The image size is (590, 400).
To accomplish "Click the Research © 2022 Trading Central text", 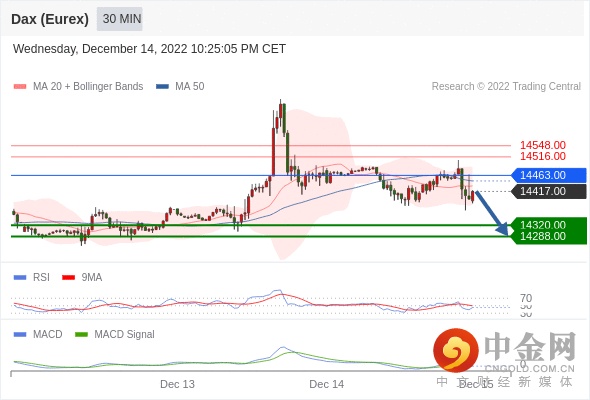I will coord(506,87).
